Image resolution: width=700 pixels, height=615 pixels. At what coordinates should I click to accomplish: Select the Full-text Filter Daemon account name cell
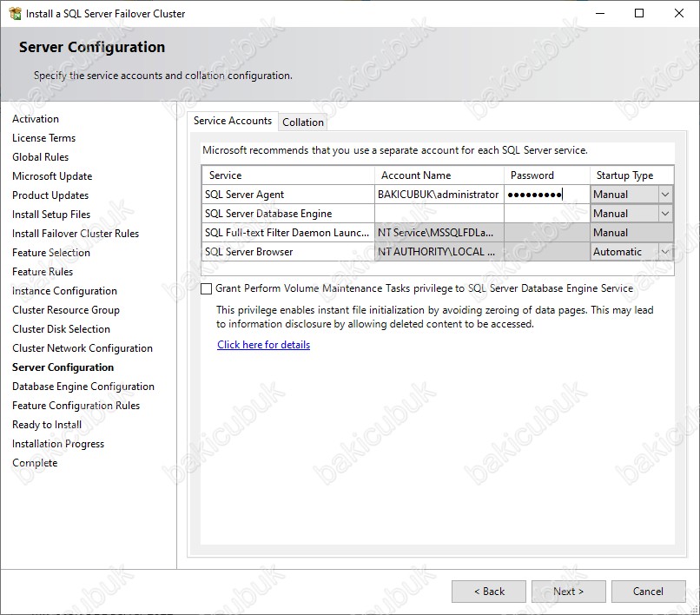[x=439, y=233]
